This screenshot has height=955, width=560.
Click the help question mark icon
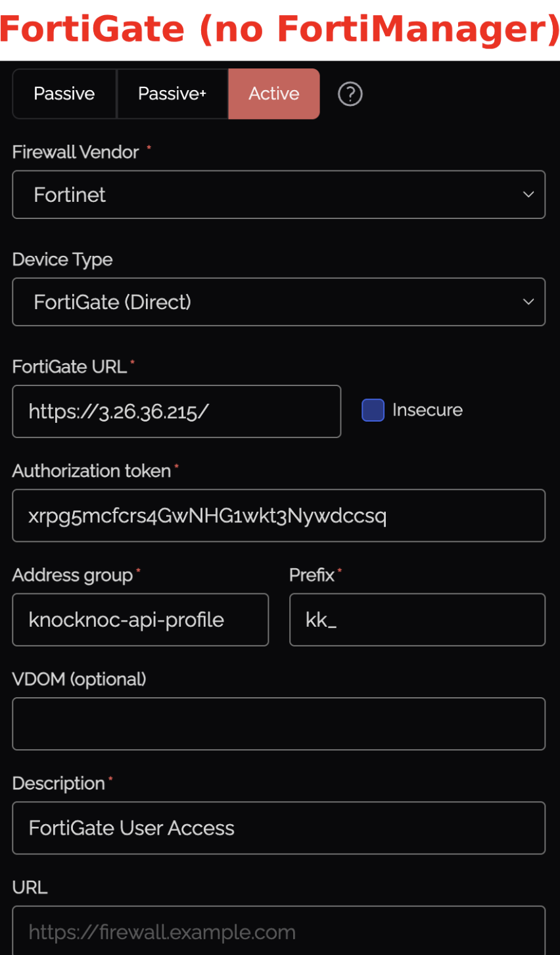(x=350, y=94)
